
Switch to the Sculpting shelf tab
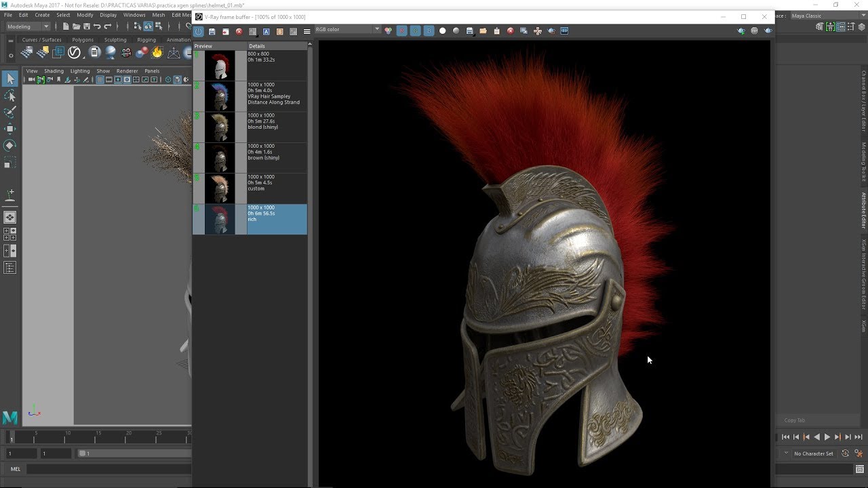pyautogui.click(x=115, y=40)
